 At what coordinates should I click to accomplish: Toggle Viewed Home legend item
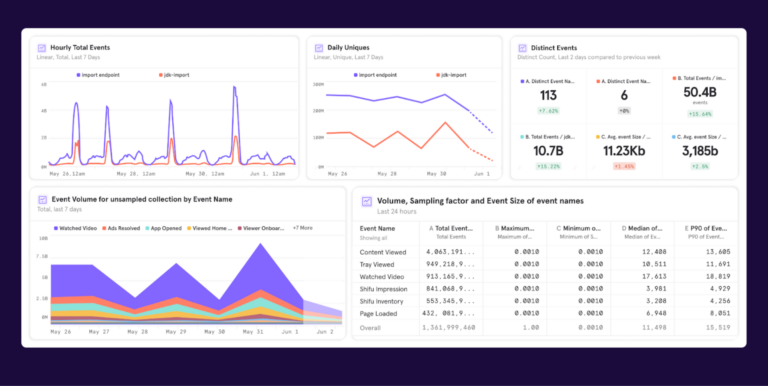pyautogui.click(x=209, y=228)
